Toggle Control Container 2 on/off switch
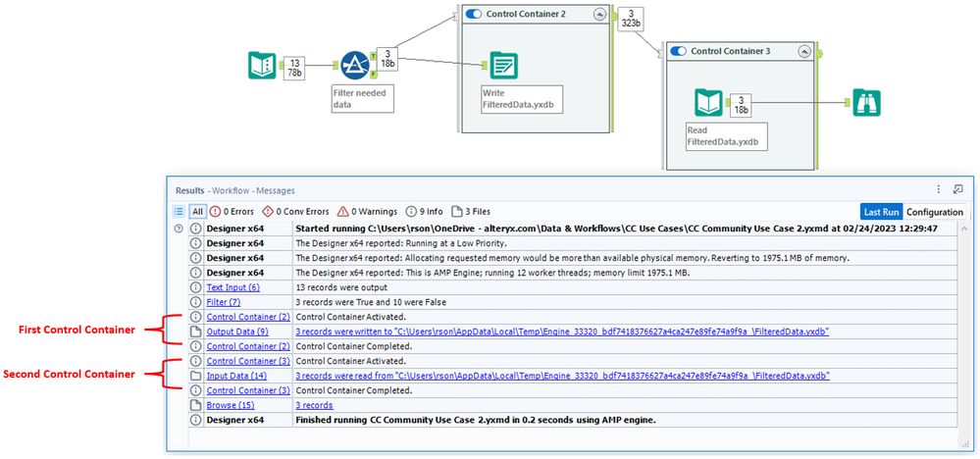980x459 pixels. pos(474,14)
